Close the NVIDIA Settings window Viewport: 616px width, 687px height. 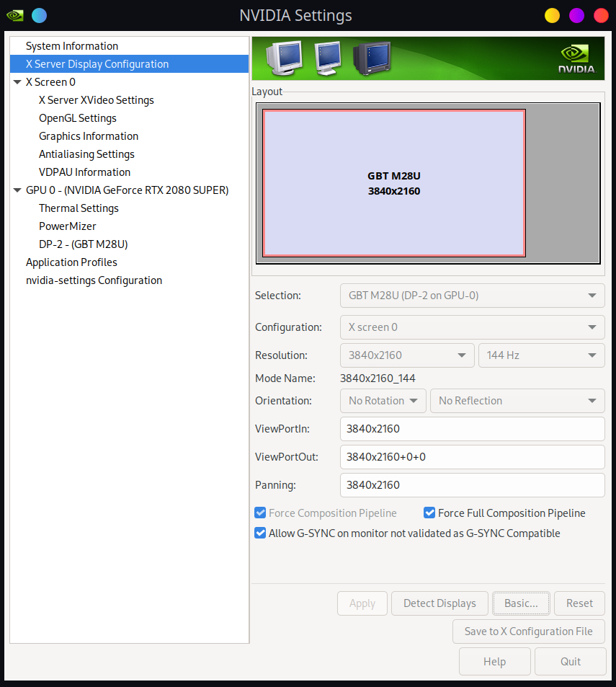tap(601, 16)
